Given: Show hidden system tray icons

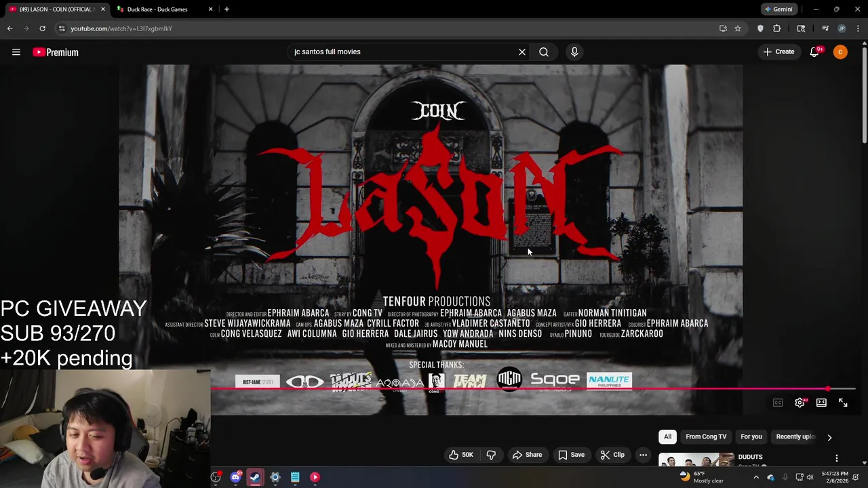Looking at the screenshot, I should pos(756,477).
